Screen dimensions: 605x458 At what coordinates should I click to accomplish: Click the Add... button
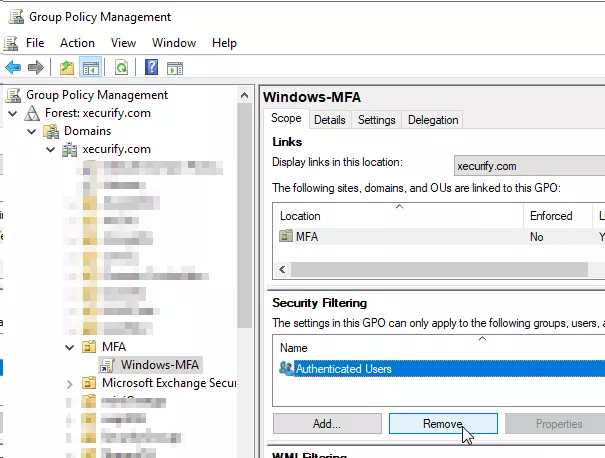tap(327, 424)
